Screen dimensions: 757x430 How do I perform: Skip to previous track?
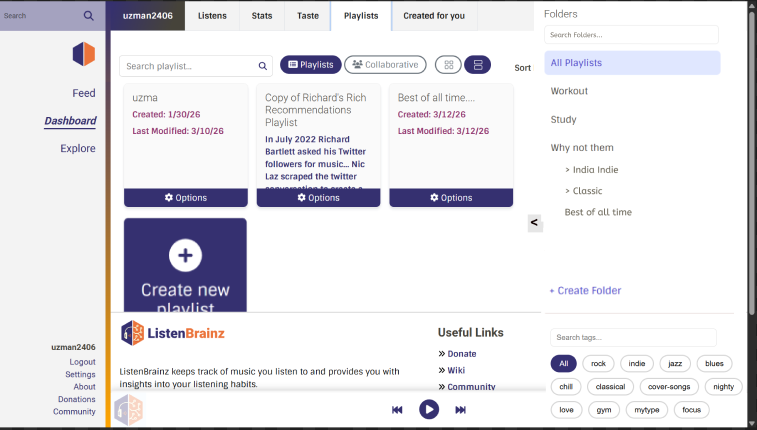tap(397, 409)
